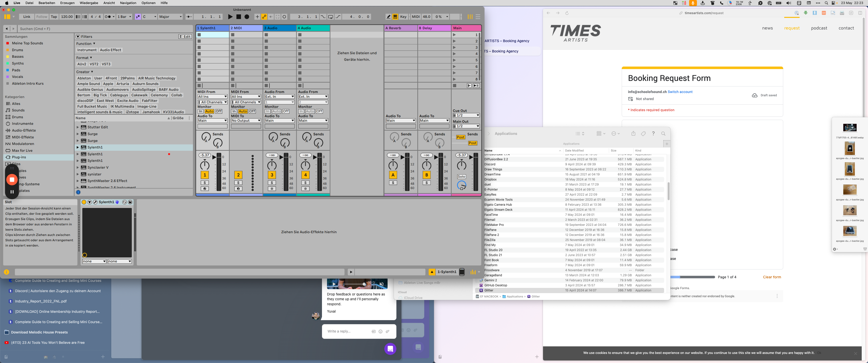
Task: Reload the timesartists.com page in the browser
Action: 567,13
